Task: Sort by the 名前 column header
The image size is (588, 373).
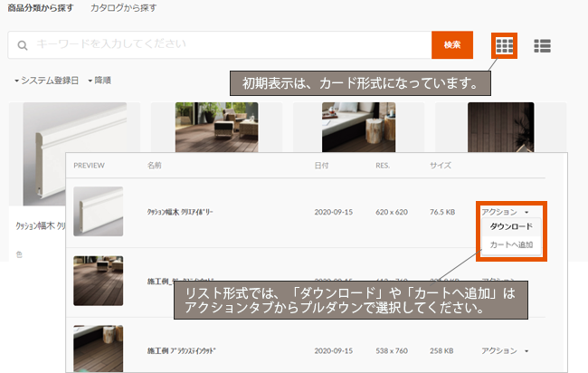Action: (158, 167)
